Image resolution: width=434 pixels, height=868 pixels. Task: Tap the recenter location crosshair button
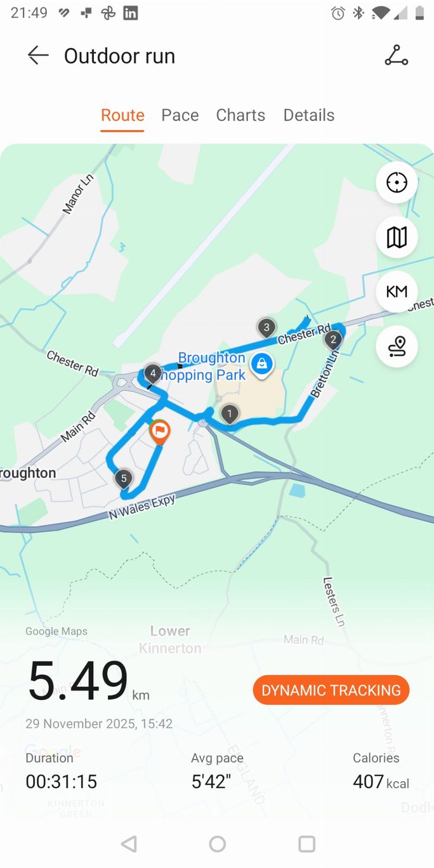click(397, 183)
